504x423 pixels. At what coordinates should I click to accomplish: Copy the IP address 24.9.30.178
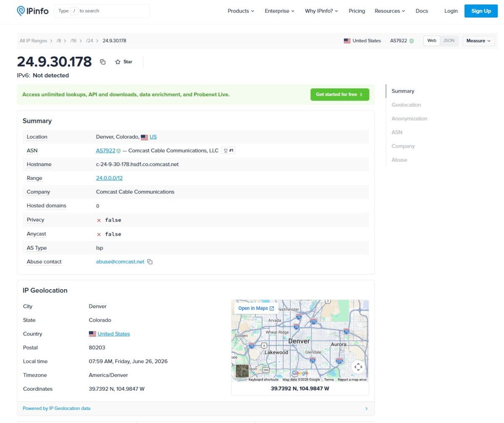(102, 62)
